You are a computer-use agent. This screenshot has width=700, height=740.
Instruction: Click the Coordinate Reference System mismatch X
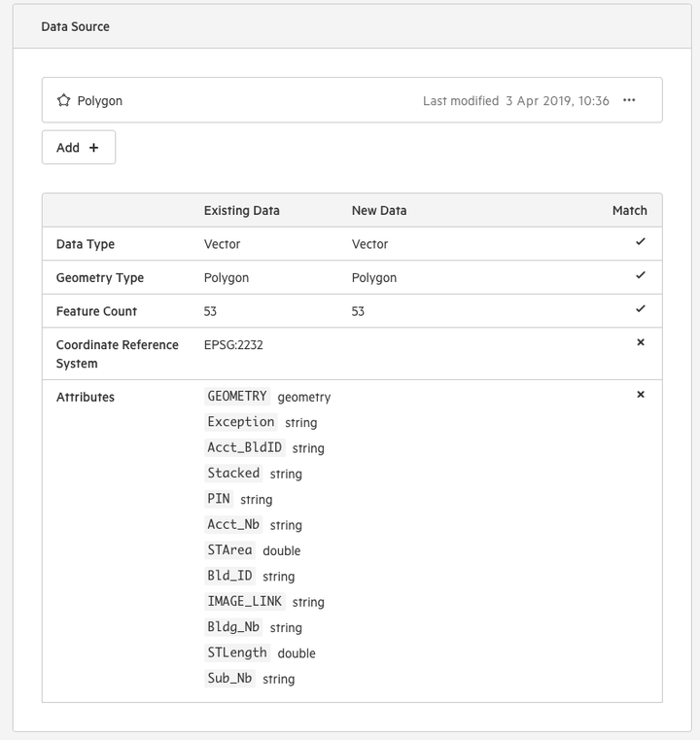641,342
